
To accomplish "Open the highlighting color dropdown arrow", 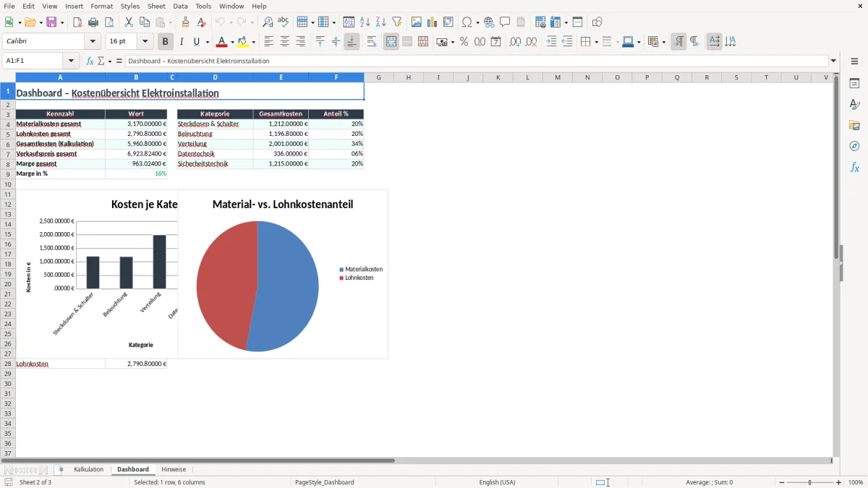I will (x=254, y=42).
